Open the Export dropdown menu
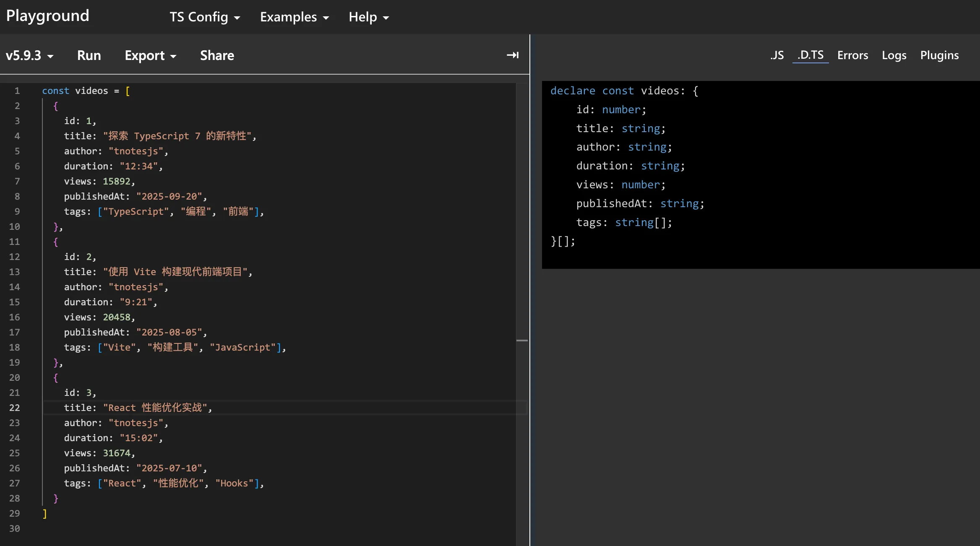Image resolution: width=980 pixels, height=546 pixels. (150, 55)
